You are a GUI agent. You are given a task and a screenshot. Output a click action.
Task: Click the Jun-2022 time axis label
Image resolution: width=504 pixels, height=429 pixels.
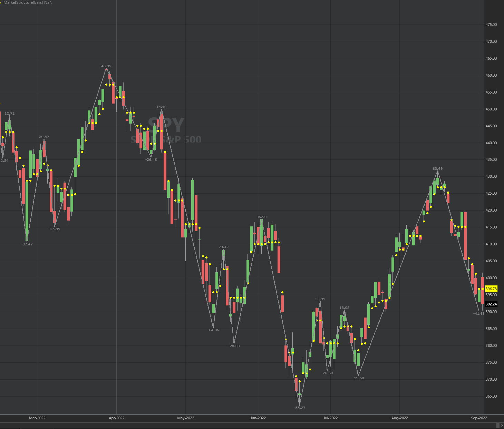pyautogui.click(x=258, y=418)
